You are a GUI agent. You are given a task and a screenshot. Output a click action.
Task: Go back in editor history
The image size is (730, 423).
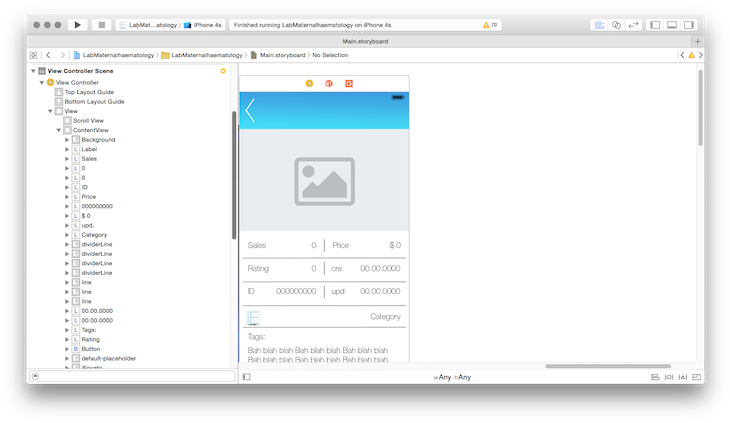pos(48,55)
